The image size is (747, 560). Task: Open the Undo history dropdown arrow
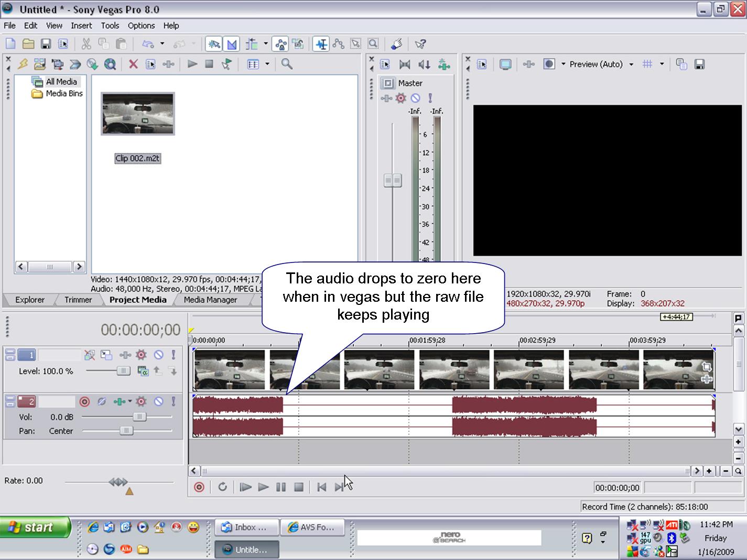click(x=162, y=44)
